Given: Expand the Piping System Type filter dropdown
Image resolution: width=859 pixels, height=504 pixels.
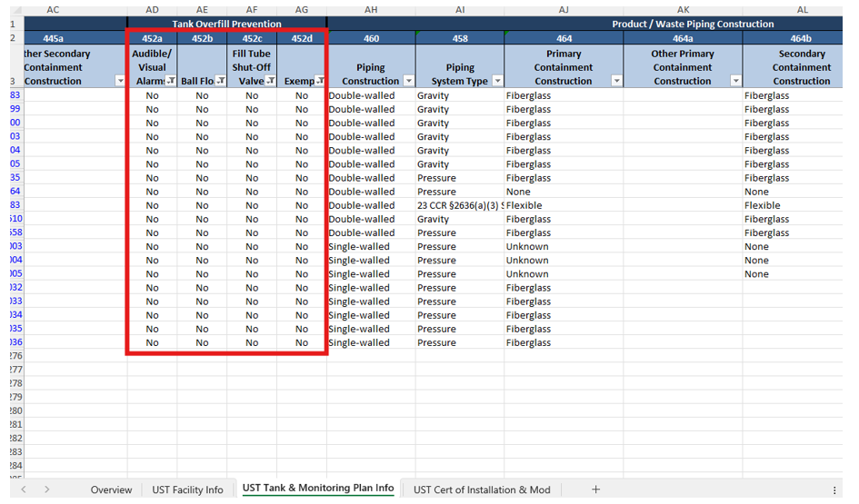Looking at the screenshot, I should [497, 81].
